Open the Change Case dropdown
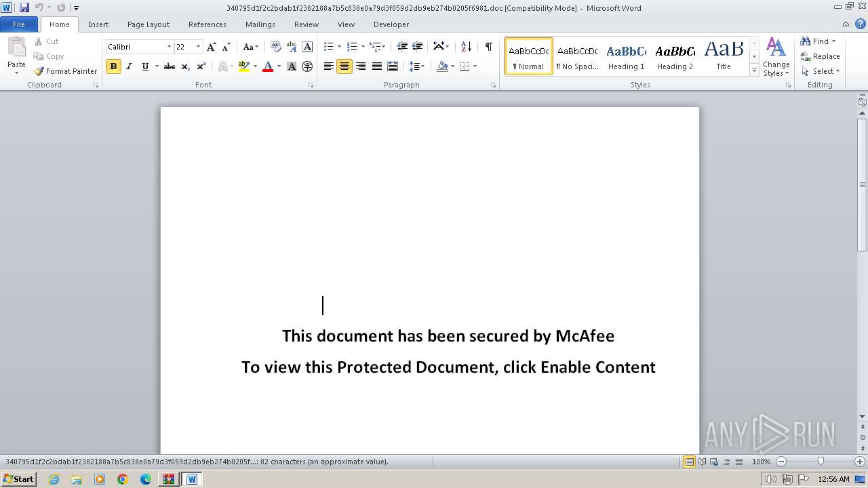 (250, 47)
